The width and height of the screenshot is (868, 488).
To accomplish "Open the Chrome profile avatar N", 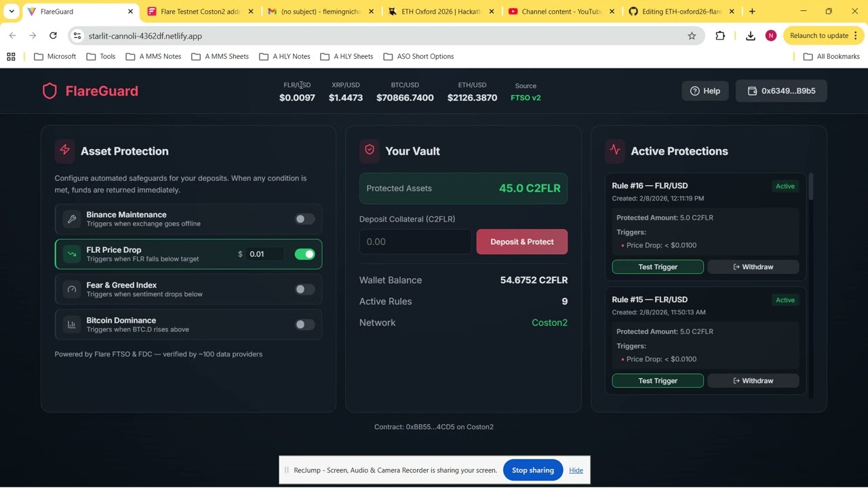I will click(771, 36).
